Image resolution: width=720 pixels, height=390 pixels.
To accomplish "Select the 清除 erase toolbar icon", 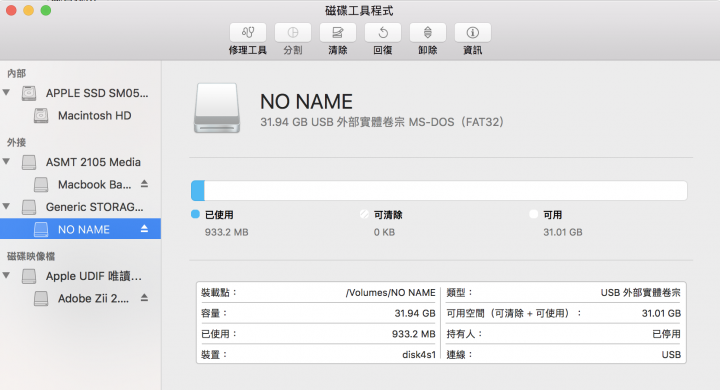I will [x=338, y=33].
